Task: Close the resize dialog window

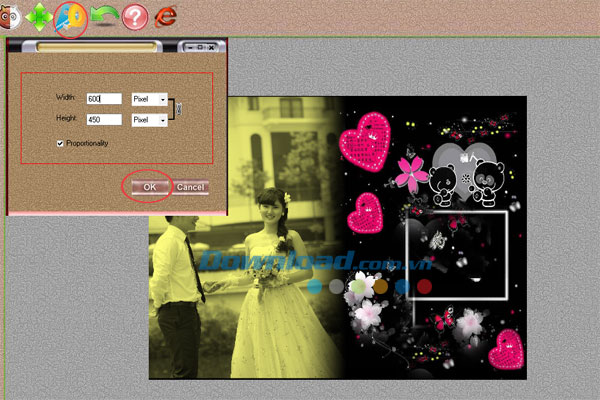Action: pyautogui.click(x=212, y=47)
